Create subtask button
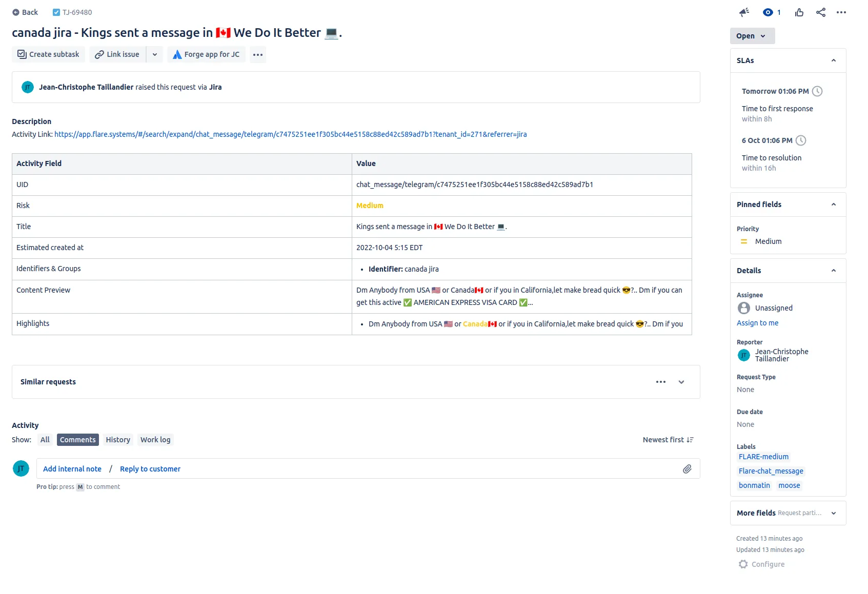This screenshot has width=868, height=594. pyautogui.click(x=48, y=54)
